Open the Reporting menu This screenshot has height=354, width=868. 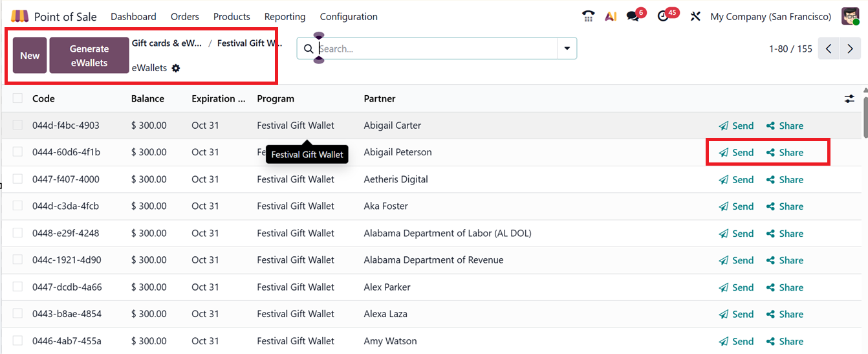click(285, 17)
